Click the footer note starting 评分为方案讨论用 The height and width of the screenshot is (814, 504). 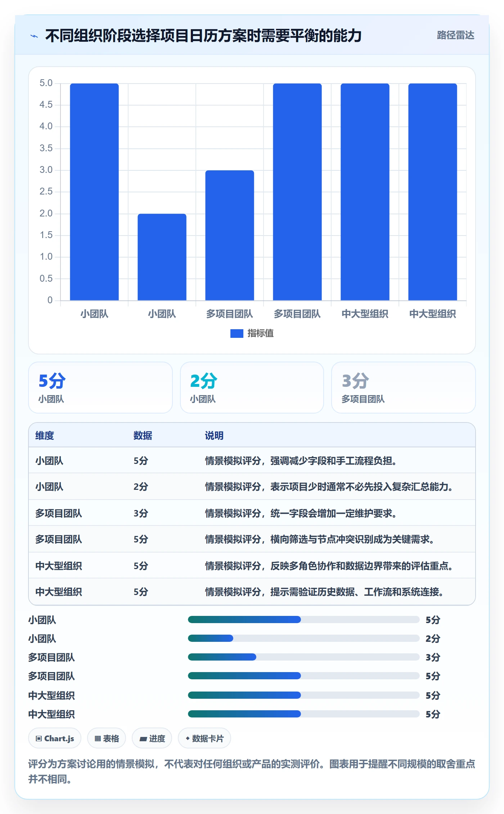tap(252, 771)
